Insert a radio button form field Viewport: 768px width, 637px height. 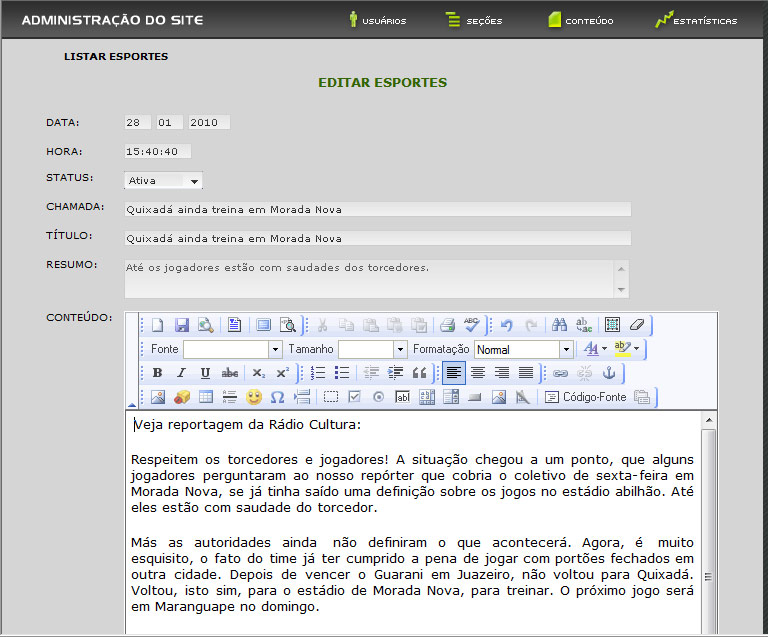pyautogui.click(x=378, y=397)
